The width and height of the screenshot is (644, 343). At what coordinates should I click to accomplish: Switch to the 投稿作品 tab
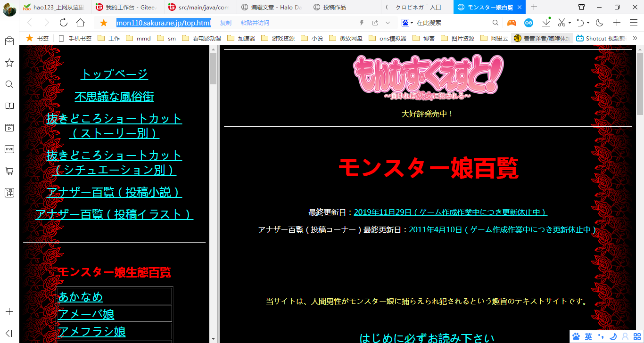click(344, 7)
